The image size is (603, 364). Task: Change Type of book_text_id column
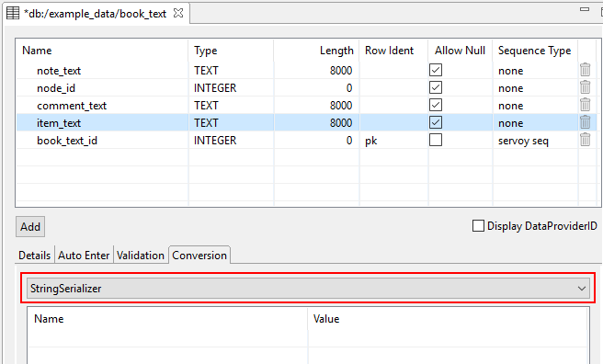(215, 141)
